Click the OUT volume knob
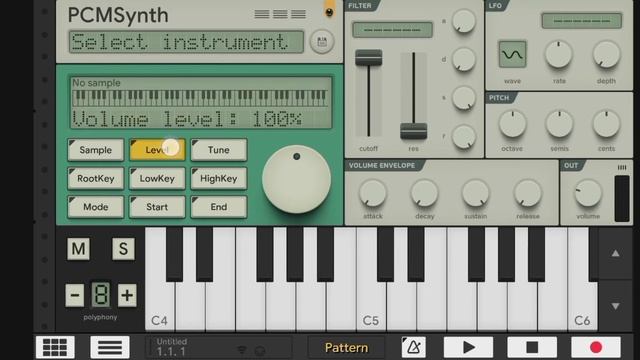 588,193
